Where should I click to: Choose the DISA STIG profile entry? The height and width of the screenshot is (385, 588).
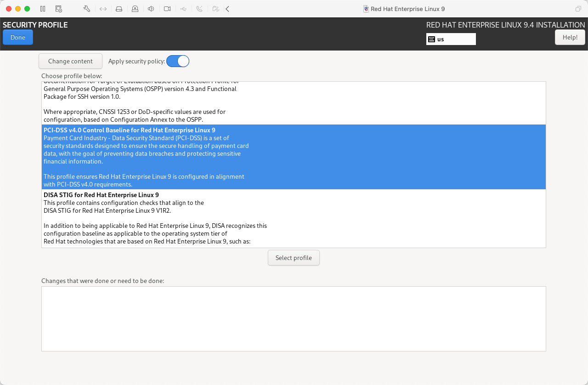click(101, 195)
